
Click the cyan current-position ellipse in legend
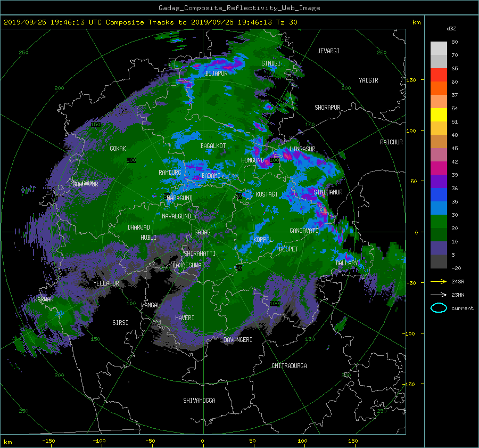439,308
